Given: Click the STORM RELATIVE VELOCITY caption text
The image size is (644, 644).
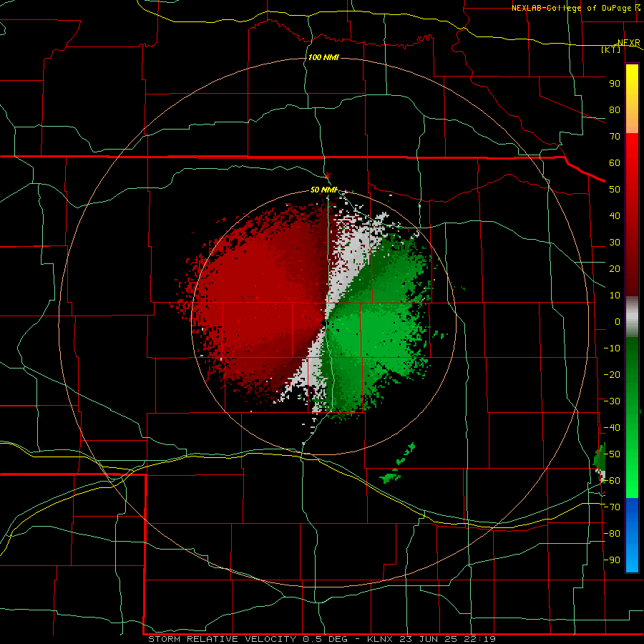Looking at the screenshot, I should (223, 639).
